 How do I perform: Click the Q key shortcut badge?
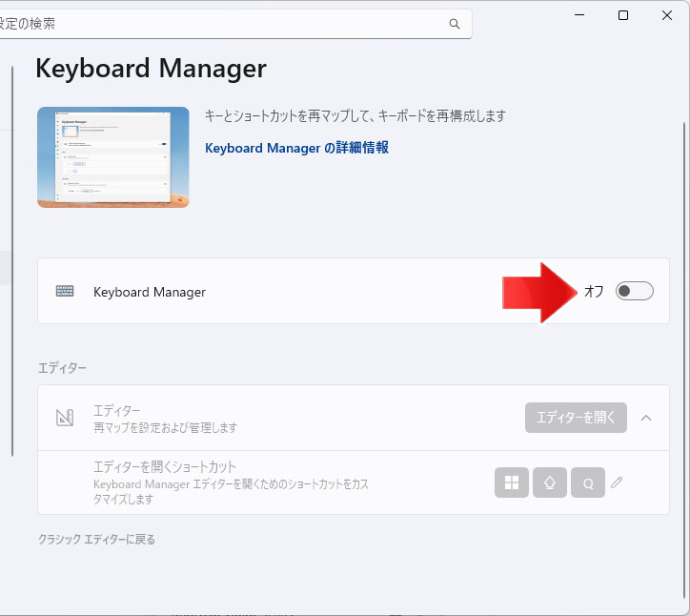click(588, 483)
